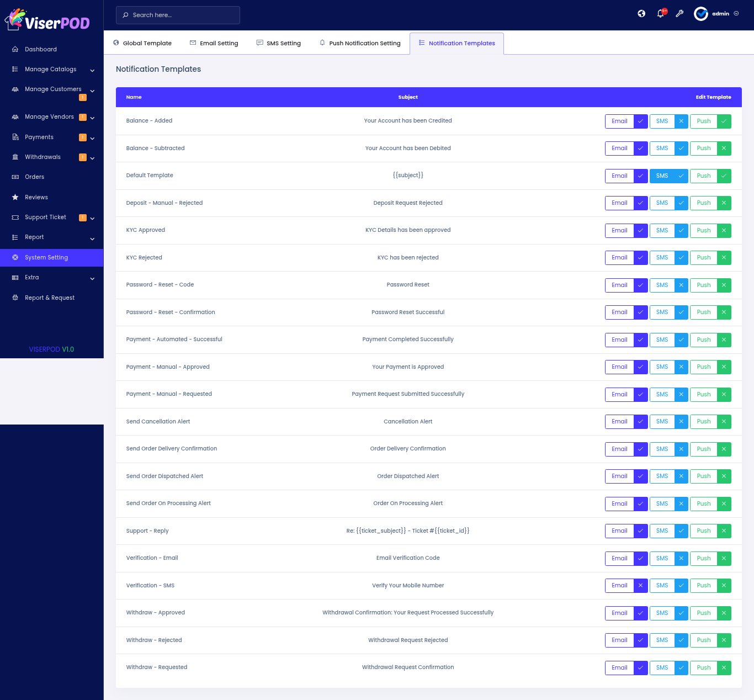Image resolution: width=754 pixels, height=700 pixels.
Task: Open the notifications bell icon
Action: pos(661,14)
